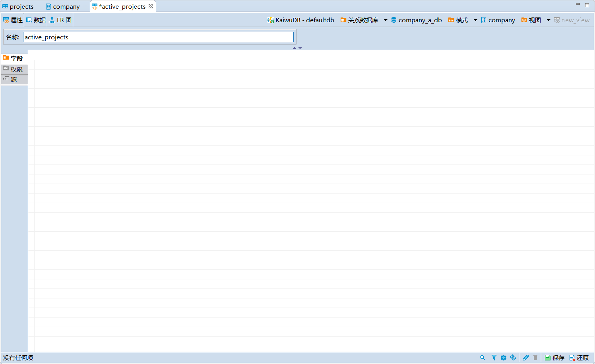Expand the 关系数据库 breadcrumb dropdown arrow
This screenshot has width=595, height=364.
386,20
